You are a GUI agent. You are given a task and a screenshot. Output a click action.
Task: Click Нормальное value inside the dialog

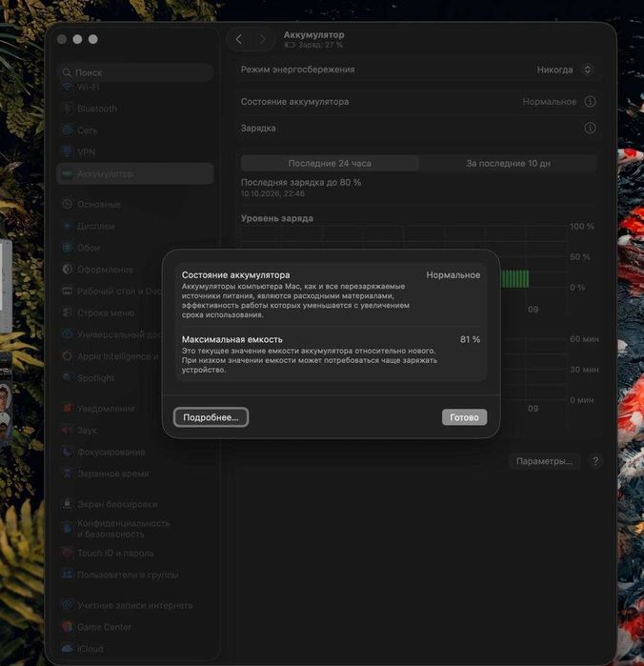pos(453,274)
